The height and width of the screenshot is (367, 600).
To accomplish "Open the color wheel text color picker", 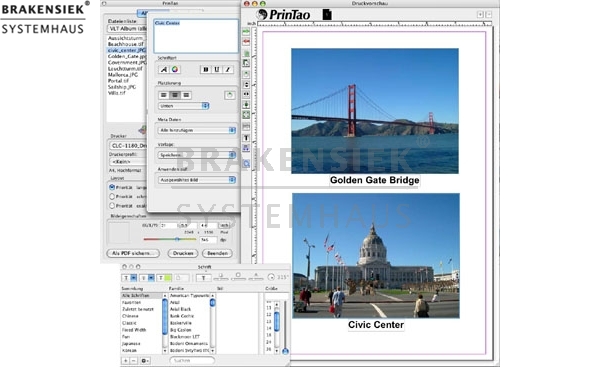I will [175, 69].
